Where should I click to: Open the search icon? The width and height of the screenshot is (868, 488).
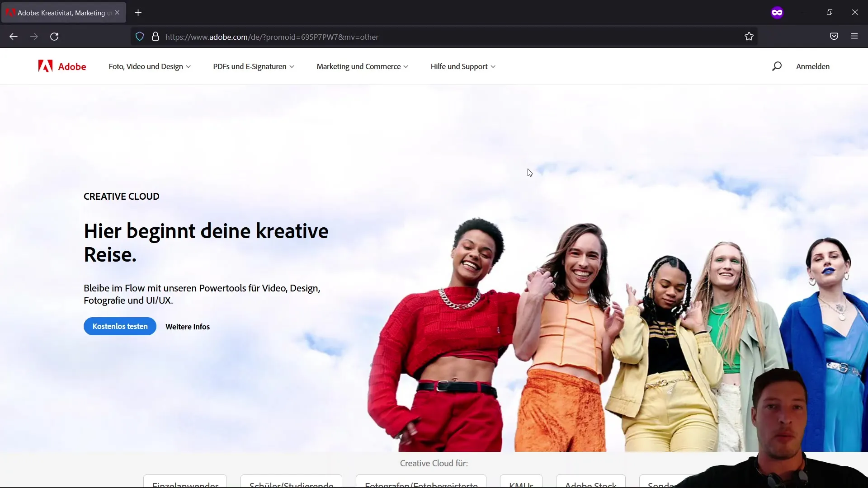point(777,66)
